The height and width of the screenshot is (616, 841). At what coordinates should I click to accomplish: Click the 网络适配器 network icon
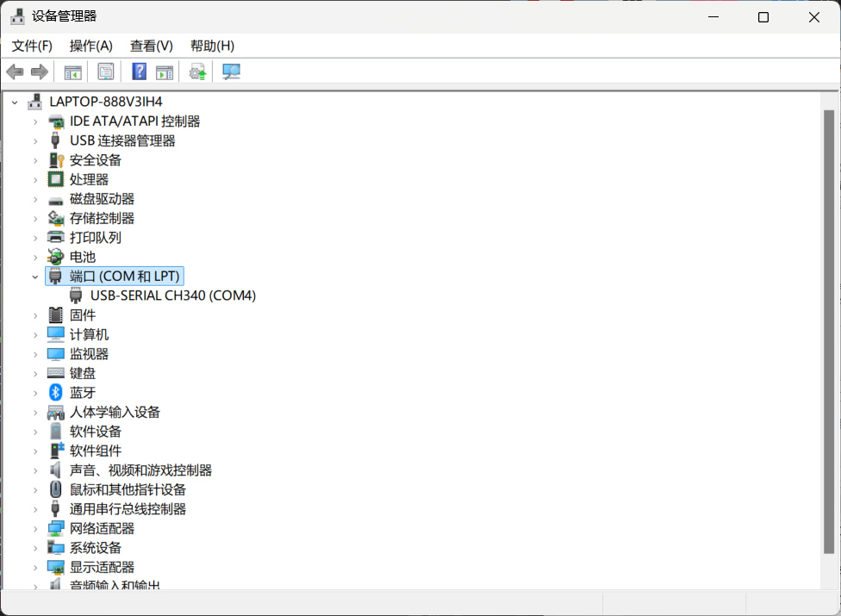coord(56,529)
